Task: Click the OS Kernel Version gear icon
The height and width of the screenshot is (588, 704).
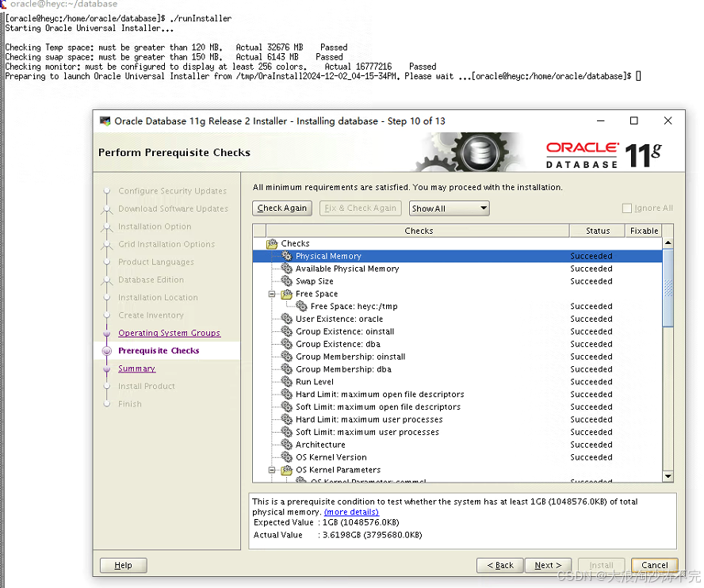Action: point(286,457)
